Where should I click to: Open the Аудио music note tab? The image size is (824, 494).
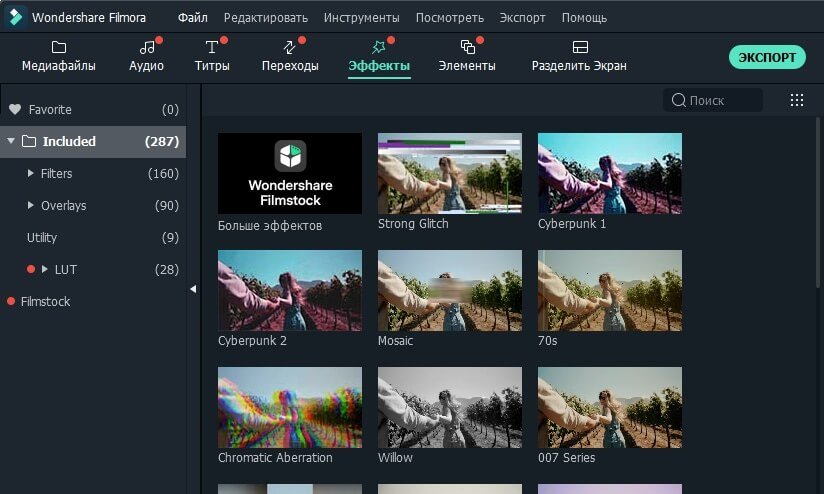[x=147, y=47]
